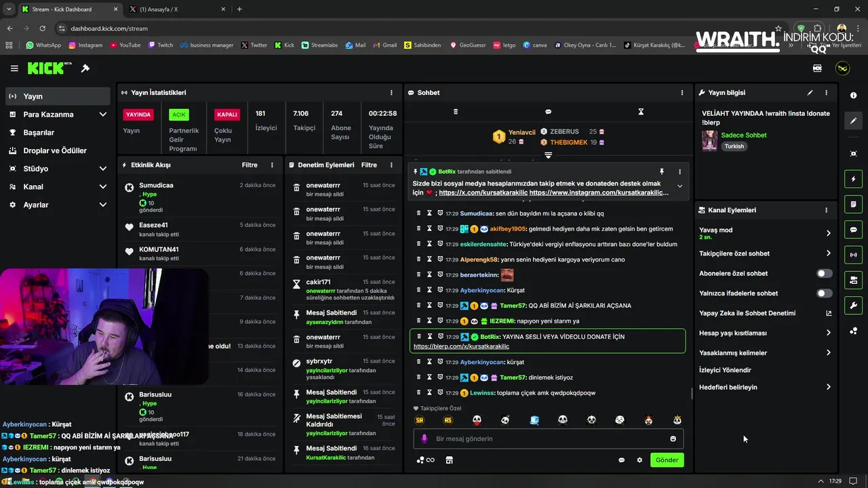Screen dimensions: 868x488
Task: Collapse the leaderboard under Yeniavcii
Action: [x=548, y=155]
